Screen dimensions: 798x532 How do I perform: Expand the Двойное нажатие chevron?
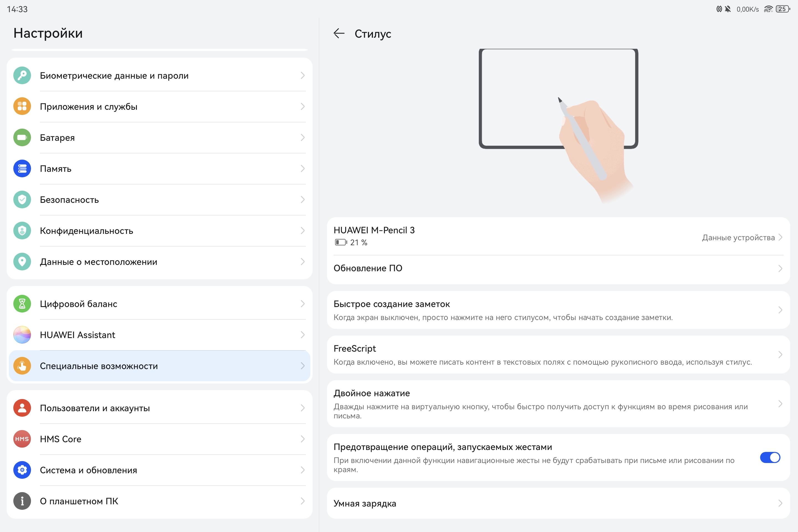[780, 403]
